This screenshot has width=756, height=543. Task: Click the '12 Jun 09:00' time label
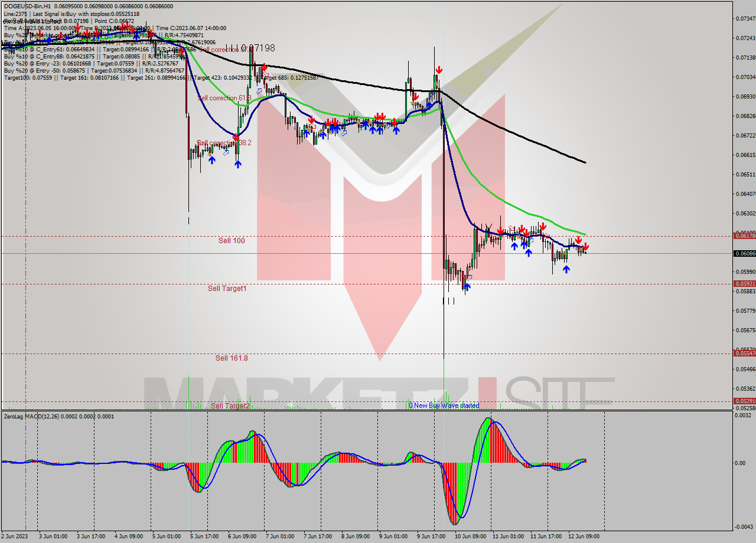583,537
